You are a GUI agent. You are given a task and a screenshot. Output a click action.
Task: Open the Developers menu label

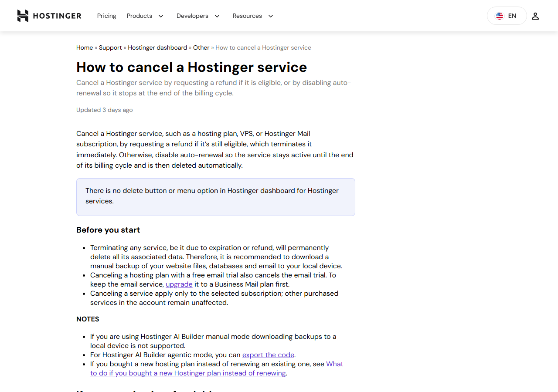coord(192,16)
